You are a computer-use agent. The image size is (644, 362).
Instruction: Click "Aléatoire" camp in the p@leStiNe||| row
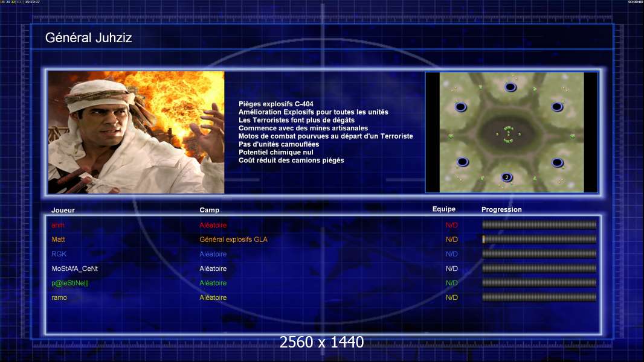[213, 283]
